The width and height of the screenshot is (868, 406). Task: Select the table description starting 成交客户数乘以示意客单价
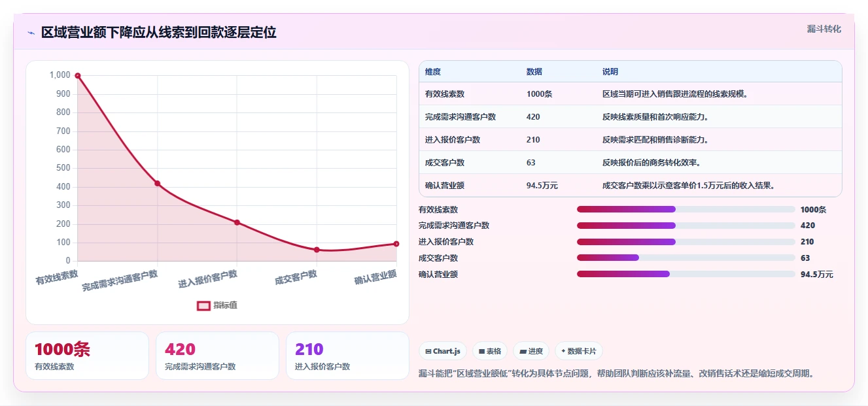tap(689, 186)
